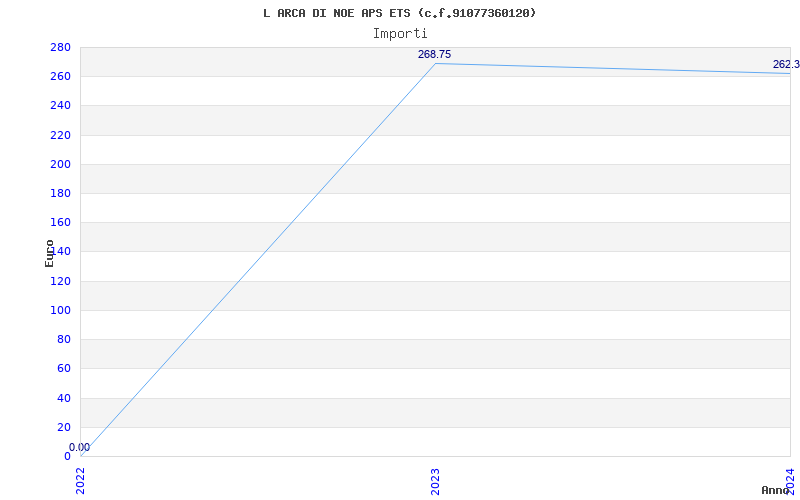
Task: Click the 268.75 data point label
Action: coord(434,55)
